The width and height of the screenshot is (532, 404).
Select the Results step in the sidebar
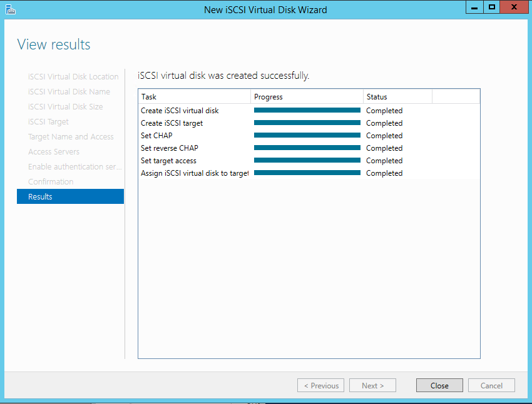coord(70,196)
